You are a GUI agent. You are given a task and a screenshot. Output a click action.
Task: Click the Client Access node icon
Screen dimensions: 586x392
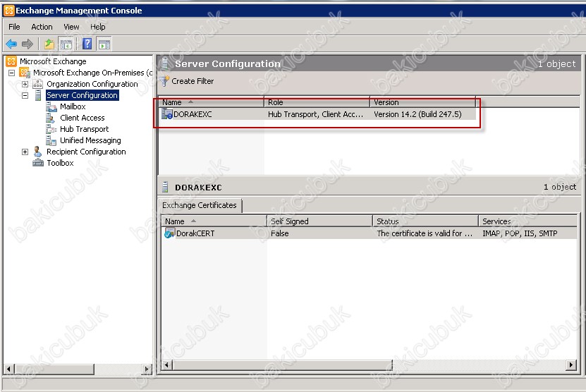point(50,118)
